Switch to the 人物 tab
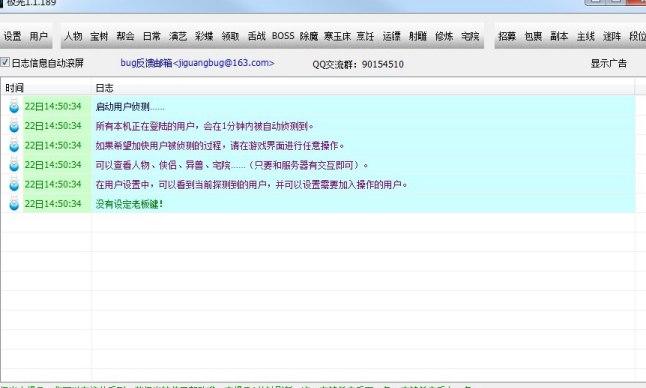This screenshot has height=388, width=646. [x=73, y=36]
